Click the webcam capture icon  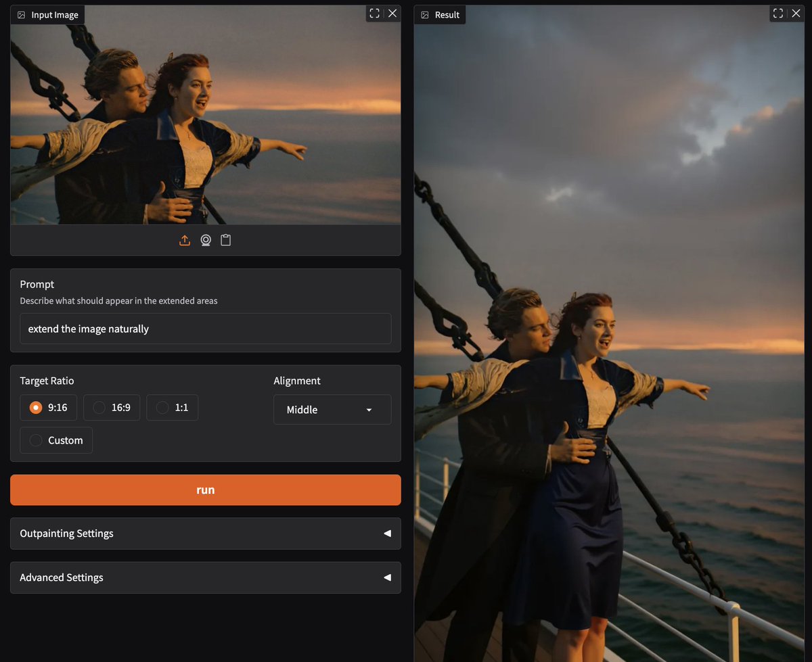tap(206, 240)
